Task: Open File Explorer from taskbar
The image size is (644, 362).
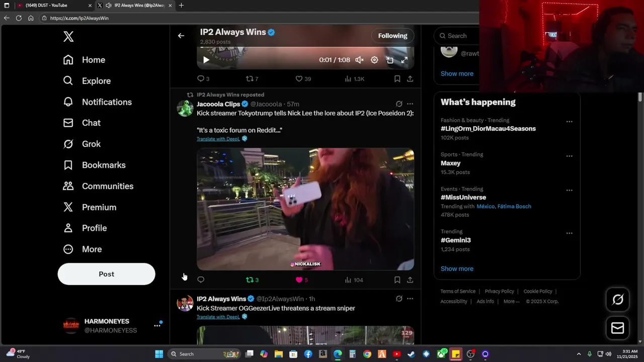Action: pos(279,354)
